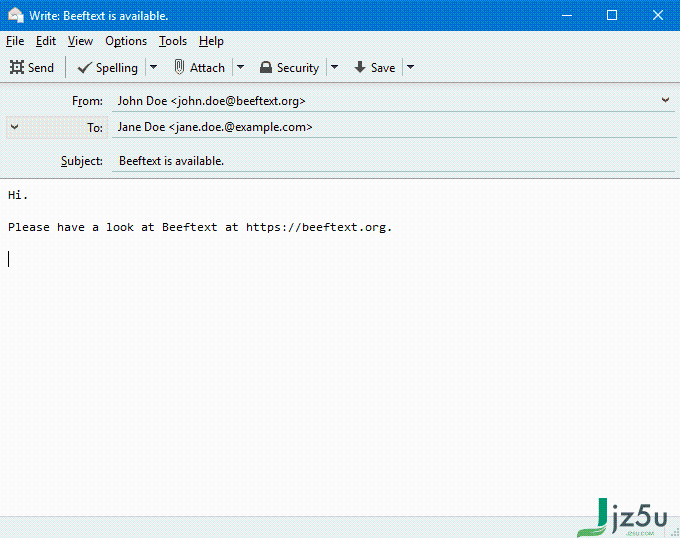Screen dimensions: 680x538
Task: Click the Security button label
Action: (x=298, y=68)
